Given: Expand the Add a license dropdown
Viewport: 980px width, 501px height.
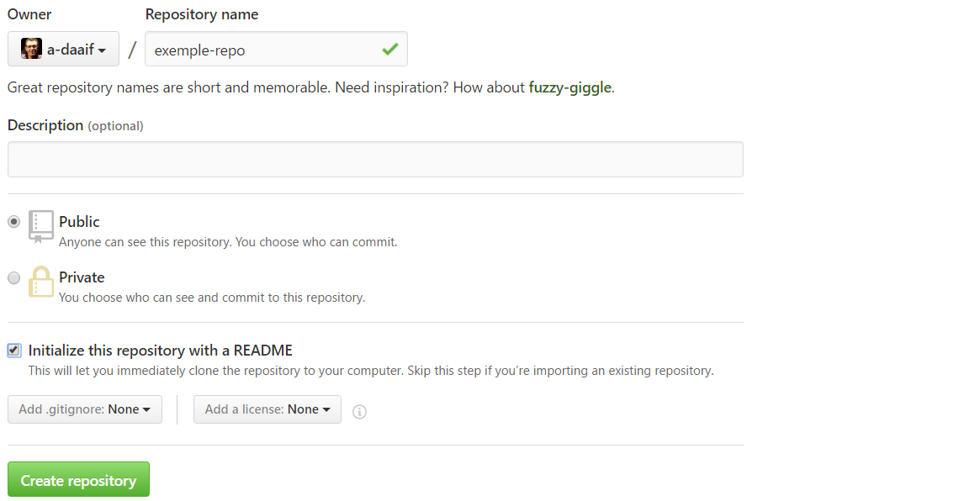Looking at the screenshot, I should click(268, 409).
